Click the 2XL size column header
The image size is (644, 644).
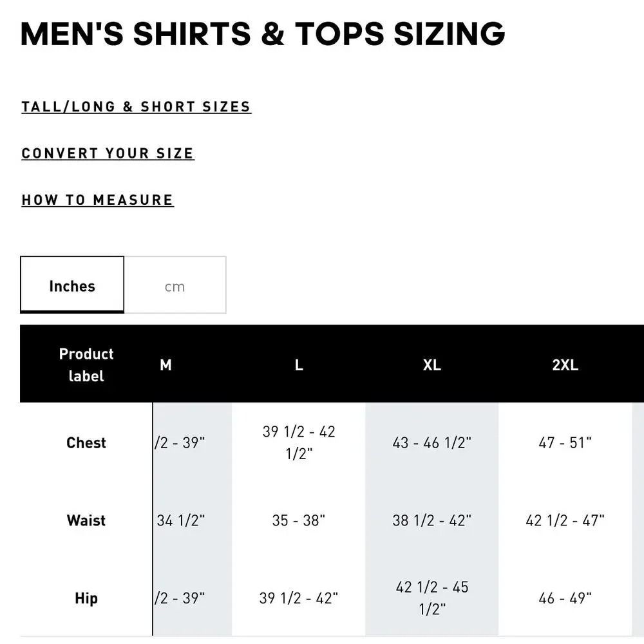[x=565, y=365]
